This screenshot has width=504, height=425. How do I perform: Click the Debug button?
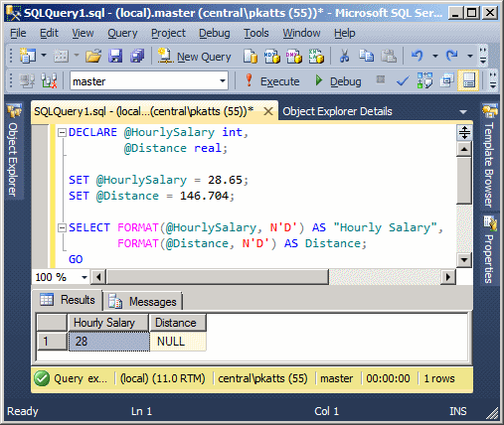click(338, 81)
